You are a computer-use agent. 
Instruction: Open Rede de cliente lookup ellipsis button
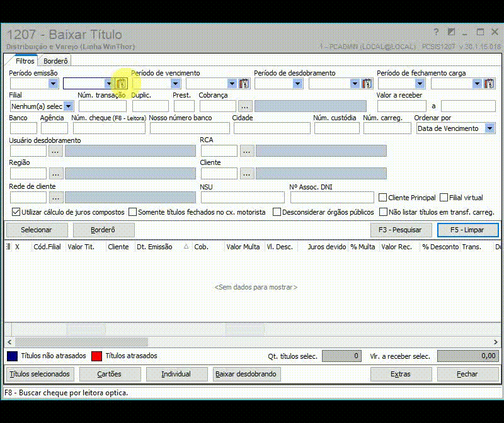(56, 198)
